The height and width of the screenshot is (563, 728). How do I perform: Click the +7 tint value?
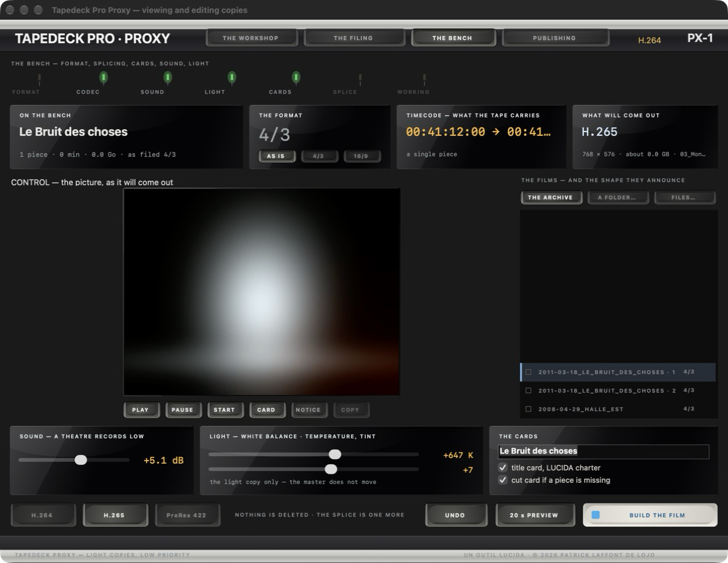pyautogui.click(x=468, y=470)
